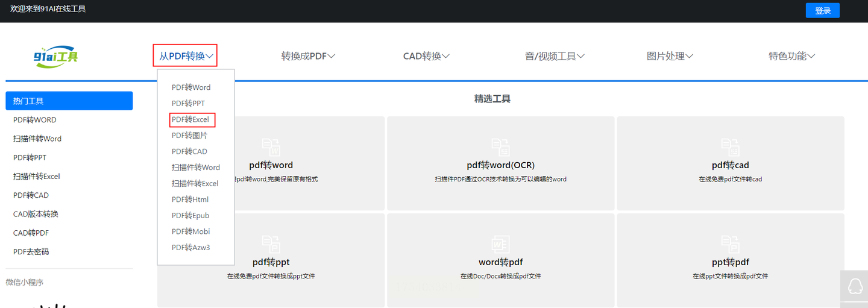
Task: Select 扫描件转Word in the dropdown menu
Action: tap(196, 168)
